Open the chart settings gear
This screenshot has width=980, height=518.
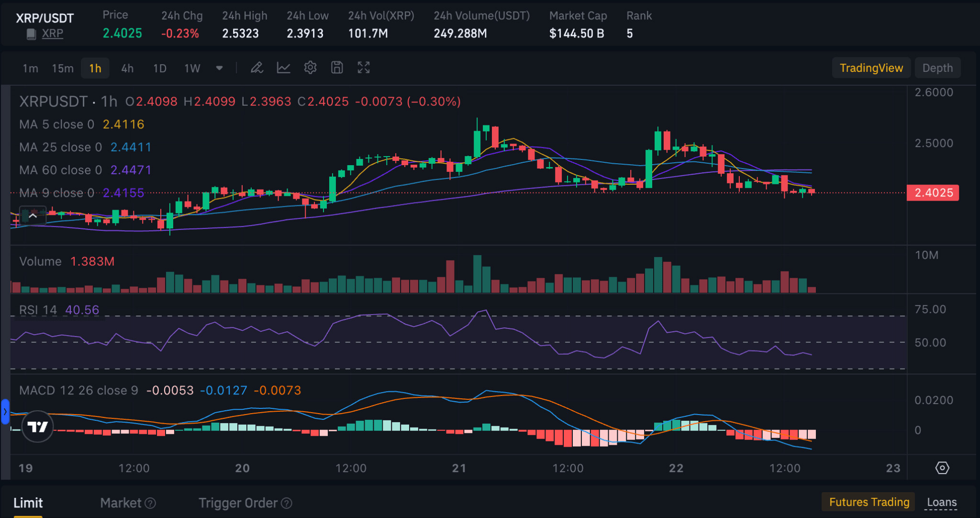pos(311,68)
